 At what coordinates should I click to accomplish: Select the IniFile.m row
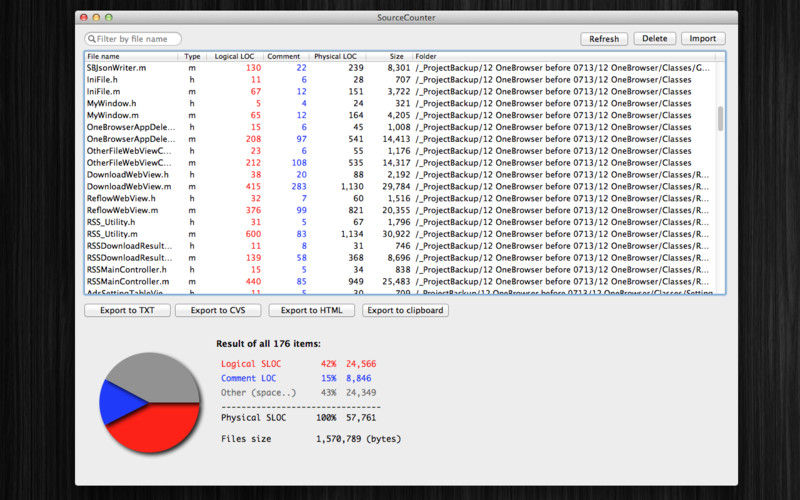[x=400, y=91]
